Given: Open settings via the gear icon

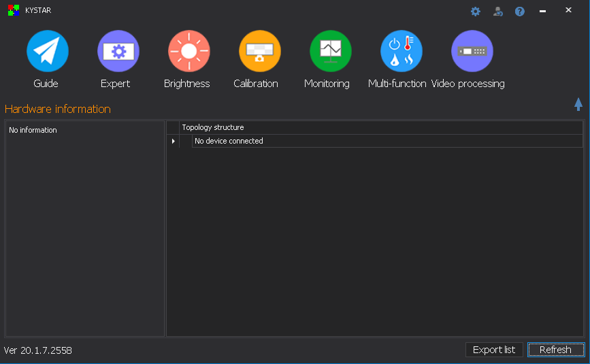Looking at the screenshot, I should [x=476, y=12].
